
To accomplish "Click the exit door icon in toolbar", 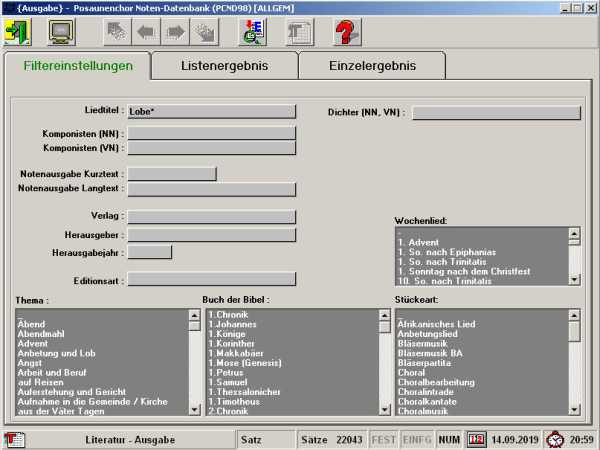I will tap(17, 32).
